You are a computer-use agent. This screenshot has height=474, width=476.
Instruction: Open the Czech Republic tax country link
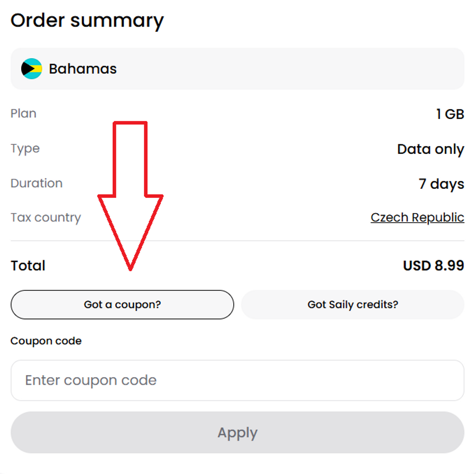click(x=417, y=217)
